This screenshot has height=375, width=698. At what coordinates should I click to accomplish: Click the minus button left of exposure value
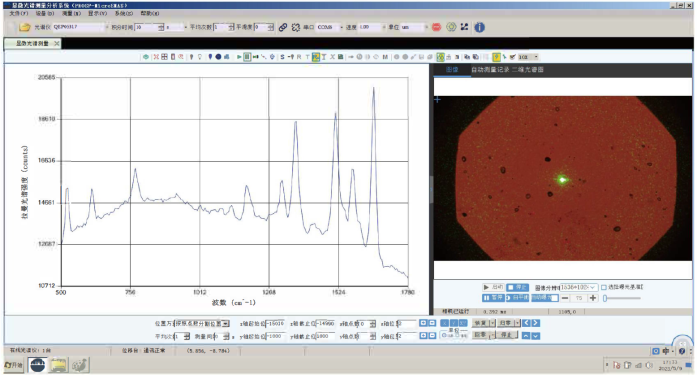pyautogui.click(x=565, y=298)
